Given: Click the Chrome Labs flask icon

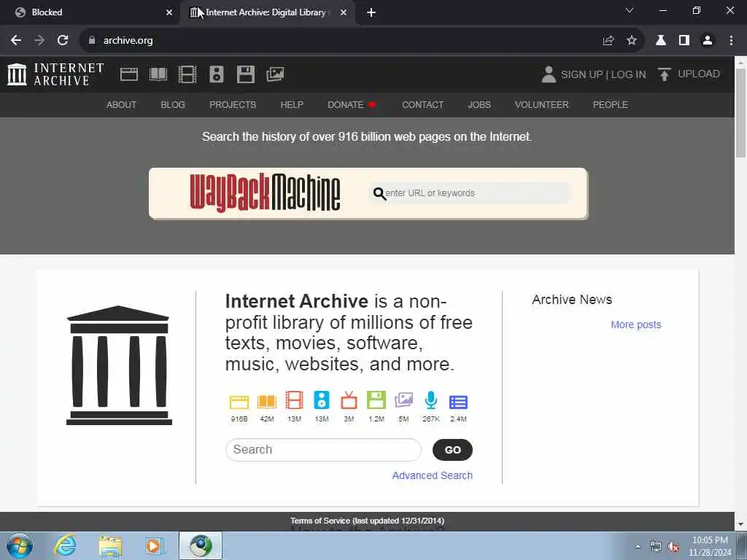Looking at the screenshot, I should pyautogui.click(x=661, y=41).
